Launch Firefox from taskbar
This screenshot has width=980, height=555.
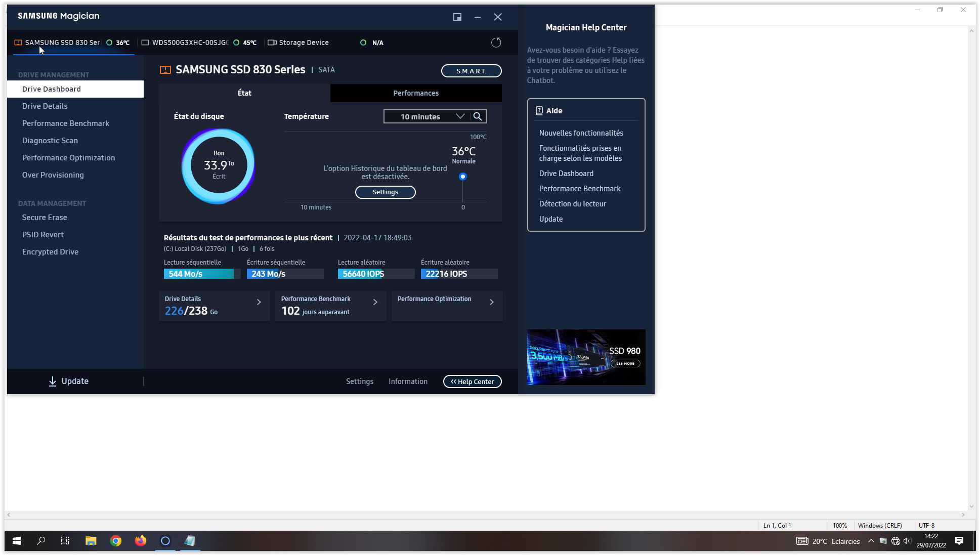(141, 541)
